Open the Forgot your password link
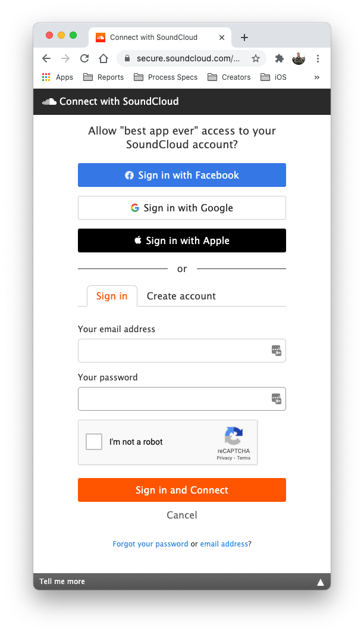364x634 pixels. pyautogui.click(x=150, y=544)
